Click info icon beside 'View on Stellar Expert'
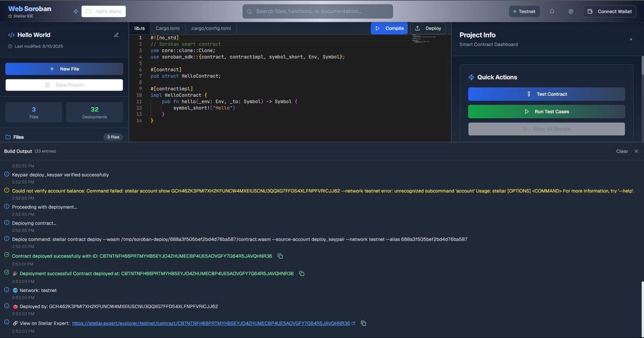 (x=6, y=322)
